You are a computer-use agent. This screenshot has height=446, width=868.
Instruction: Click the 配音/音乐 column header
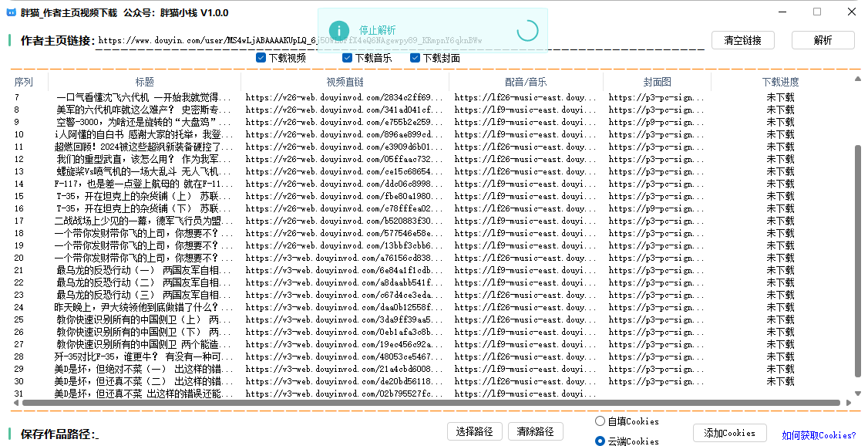526,82
